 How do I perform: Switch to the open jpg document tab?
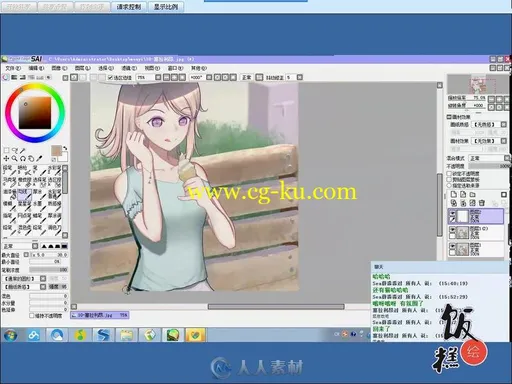point(99,315)
